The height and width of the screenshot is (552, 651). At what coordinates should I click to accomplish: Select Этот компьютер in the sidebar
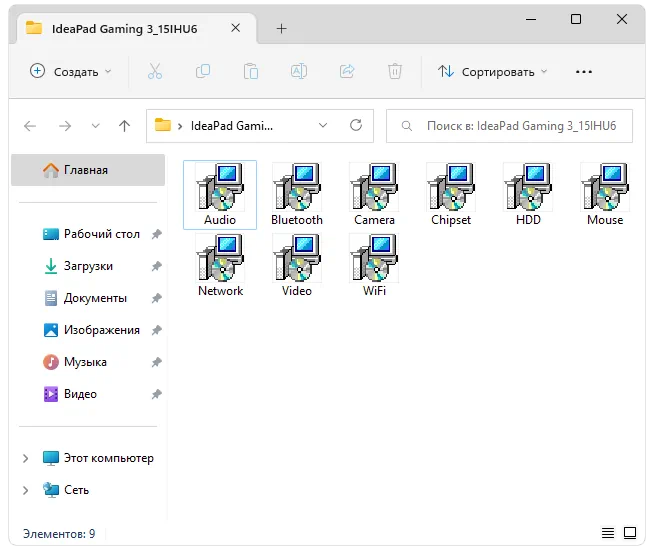[98, 458]
